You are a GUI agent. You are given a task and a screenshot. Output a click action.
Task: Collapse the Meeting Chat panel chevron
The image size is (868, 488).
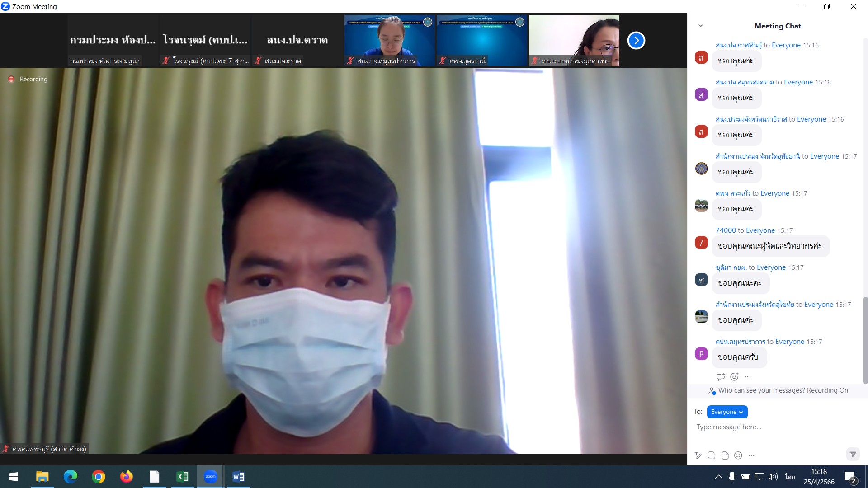click(701, 26)
